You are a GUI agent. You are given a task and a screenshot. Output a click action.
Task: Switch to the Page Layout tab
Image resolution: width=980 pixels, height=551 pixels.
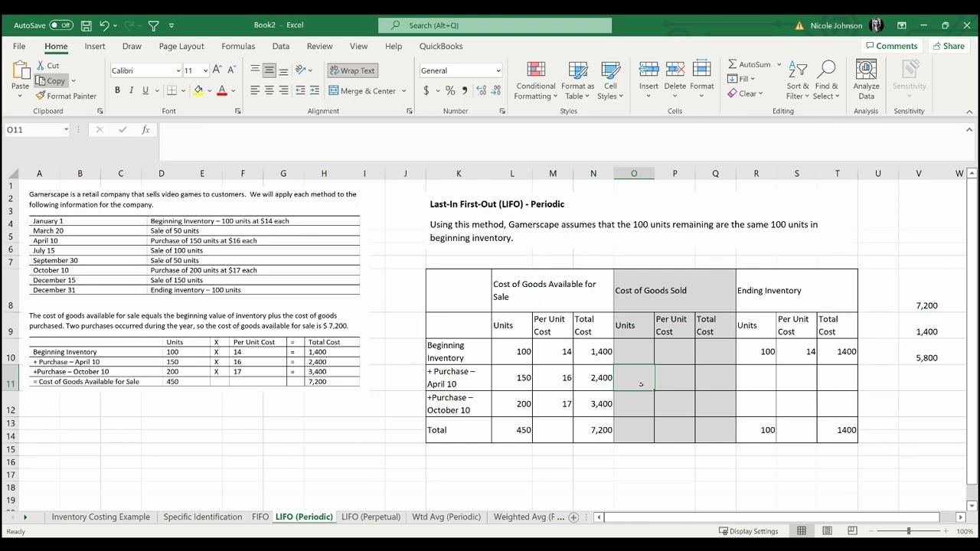pos(181,46)
